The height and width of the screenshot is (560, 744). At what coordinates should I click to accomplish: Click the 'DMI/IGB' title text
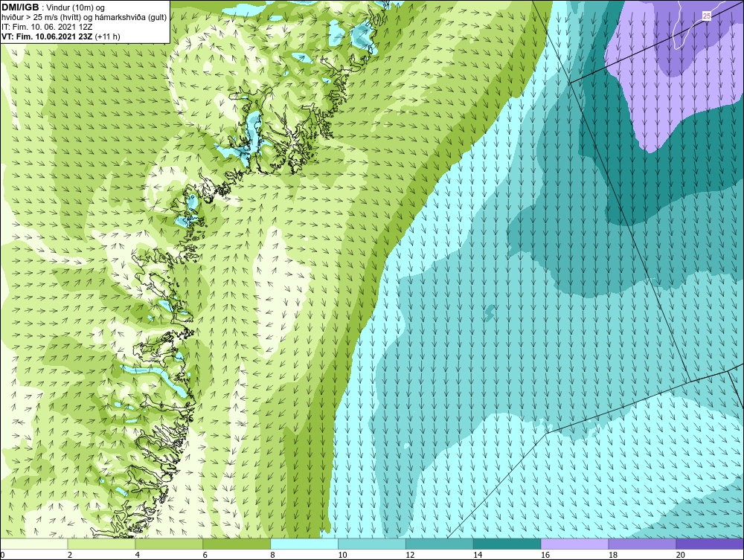pyautogui.click(x=20, y=7)
